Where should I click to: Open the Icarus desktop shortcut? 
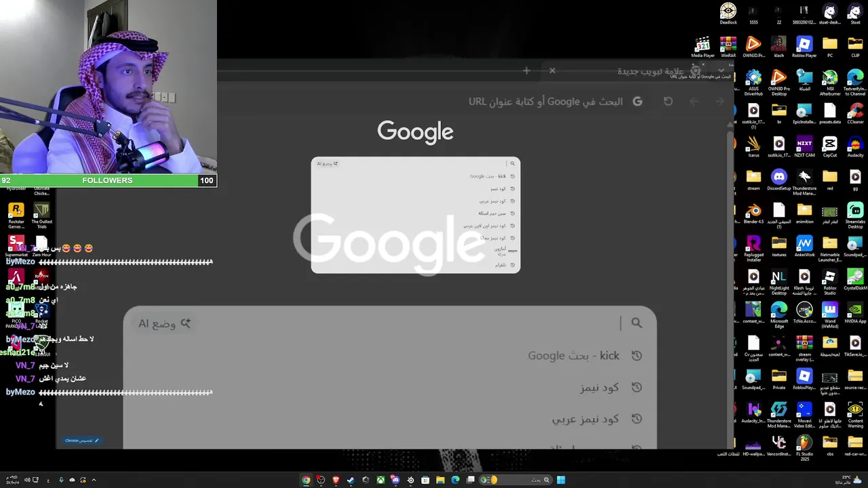point(753,146)
